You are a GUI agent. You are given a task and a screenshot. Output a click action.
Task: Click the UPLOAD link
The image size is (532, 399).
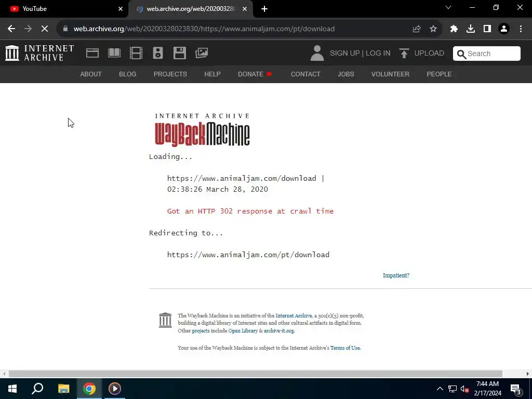pos(429,54)
